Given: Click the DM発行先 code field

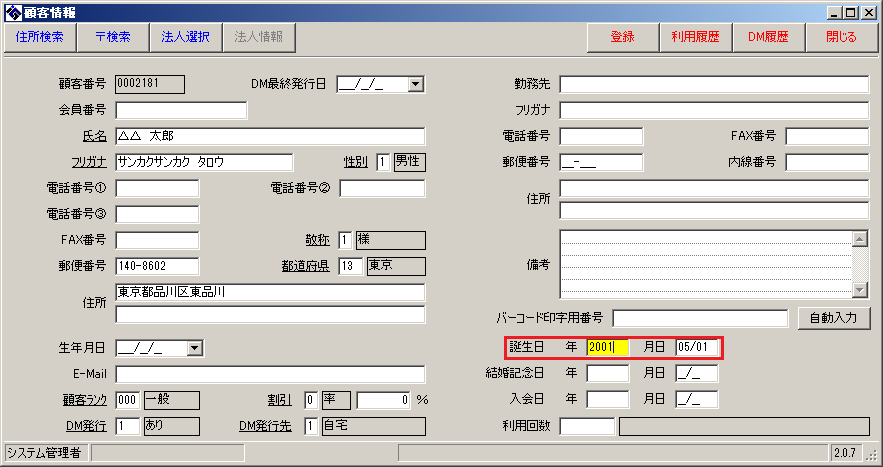Looking at the screenshot, I should pos(311,426).
